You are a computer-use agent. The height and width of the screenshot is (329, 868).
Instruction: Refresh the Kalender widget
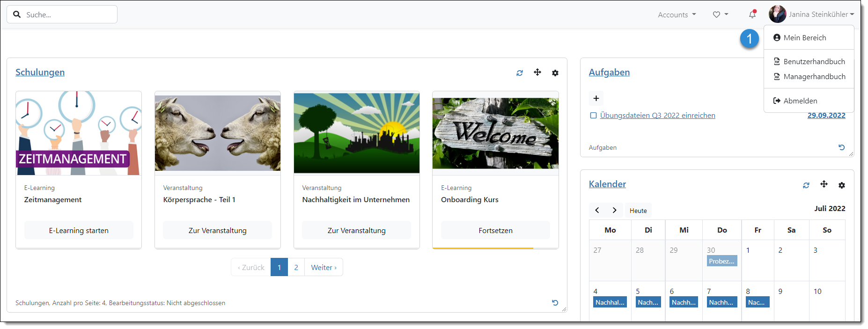806,185
